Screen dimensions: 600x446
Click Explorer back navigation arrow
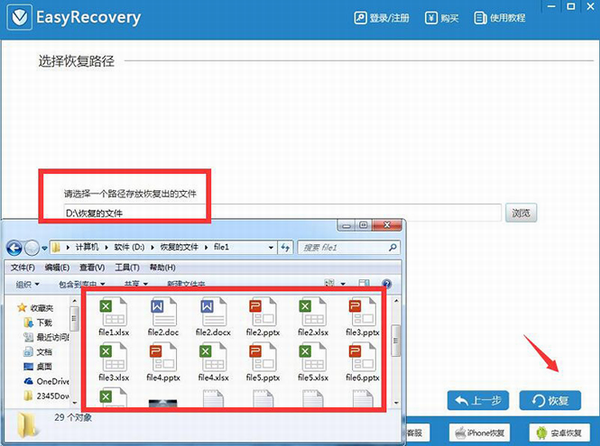pos(15,248)
